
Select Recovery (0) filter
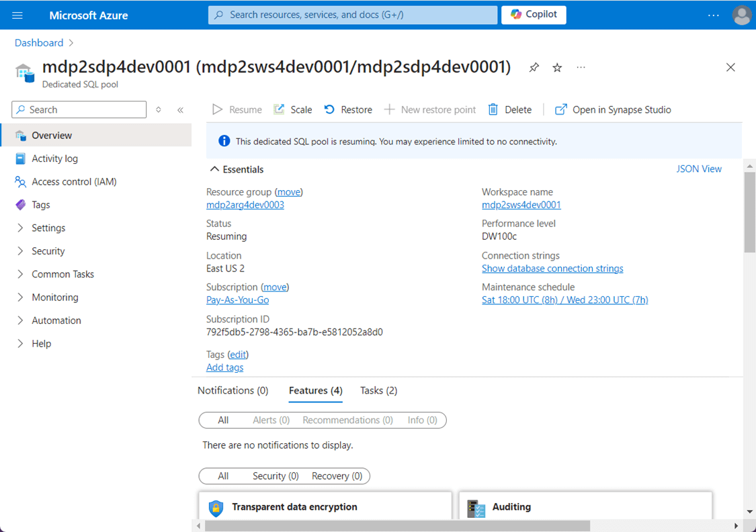click(337, 476)
